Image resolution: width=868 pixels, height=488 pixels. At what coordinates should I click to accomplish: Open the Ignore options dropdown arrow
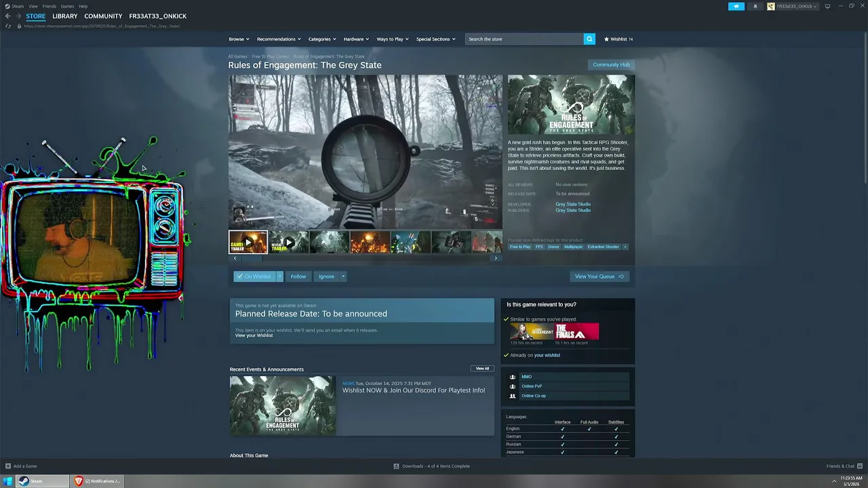pos(343,277)
